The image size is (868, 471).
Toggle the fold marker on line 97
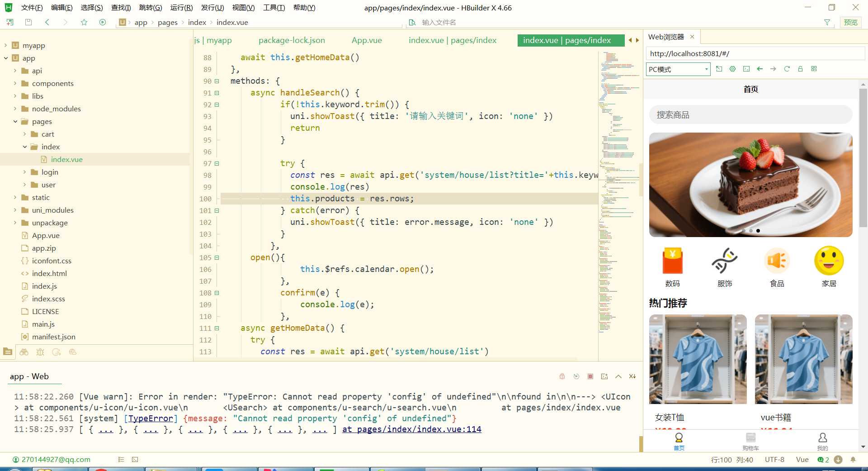[x=217, y=163]
